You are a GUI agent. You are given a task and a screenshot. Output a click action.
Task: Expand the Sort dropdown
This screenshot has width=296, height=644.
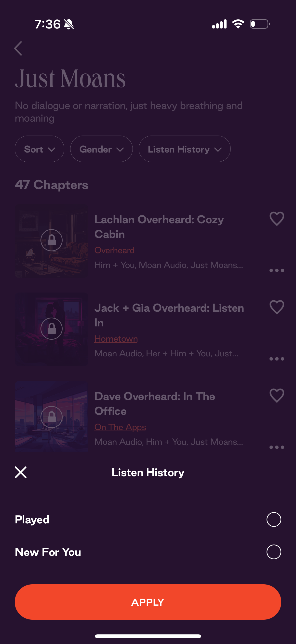click(x=40, y=149)
